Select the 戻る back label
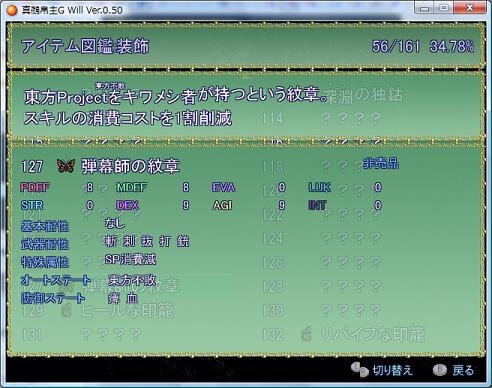Image resolution: width=492 pixels, height=388 pixels. (463, 370)
